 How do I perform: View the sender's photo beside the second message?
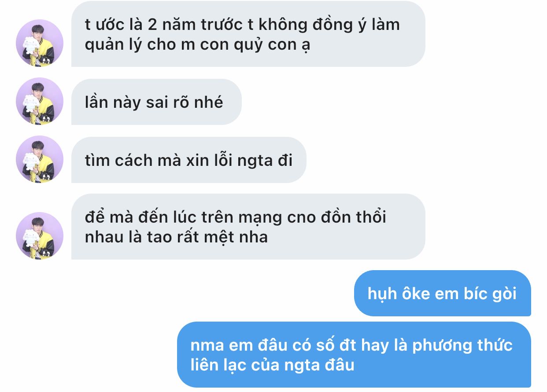40,101
